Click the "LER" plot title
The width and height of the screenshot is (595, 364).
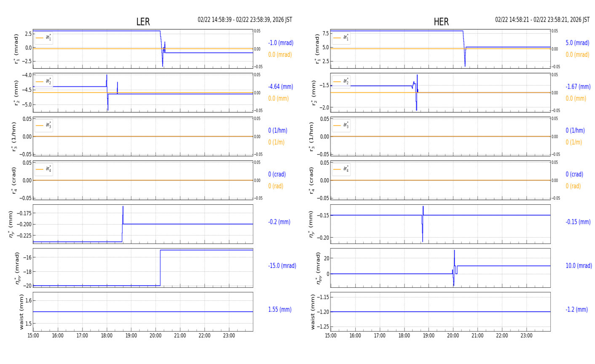point(143,22)
